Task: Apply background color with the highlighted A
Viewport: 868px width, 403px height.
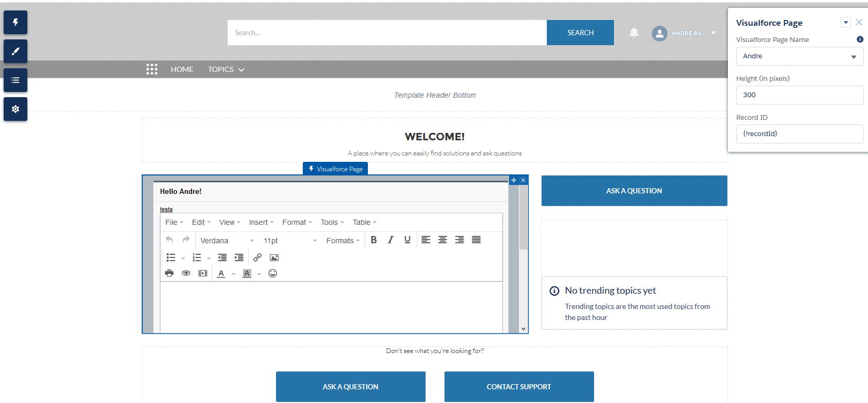Action: pos(247,273)
